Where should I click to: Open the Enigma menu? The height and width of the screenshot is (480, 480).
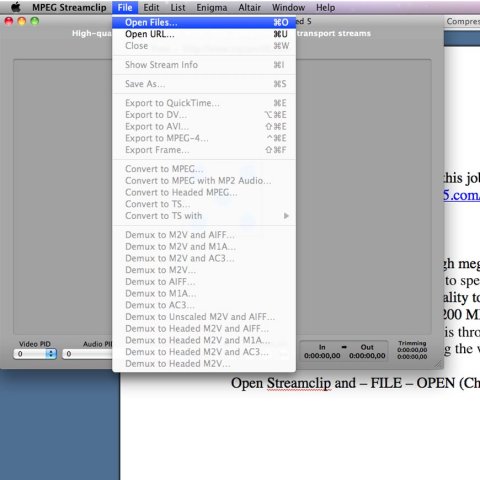tap(212, 7)
